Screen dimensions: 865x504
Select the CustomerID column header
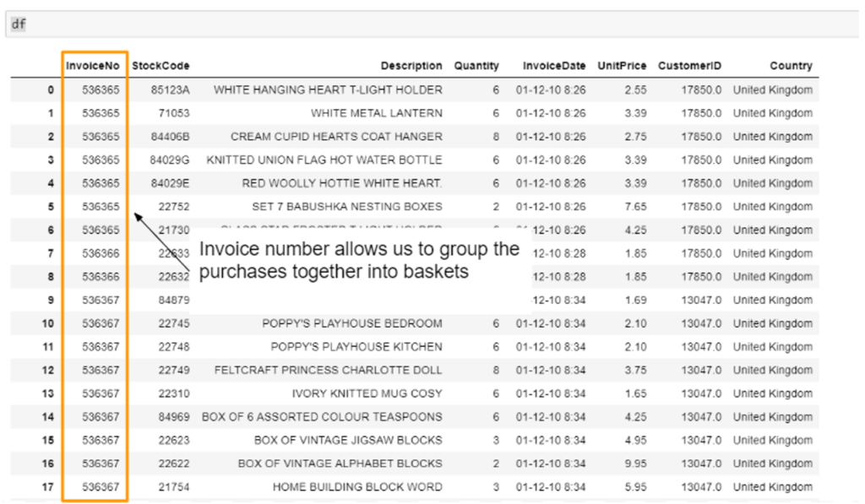click(689, 66)
